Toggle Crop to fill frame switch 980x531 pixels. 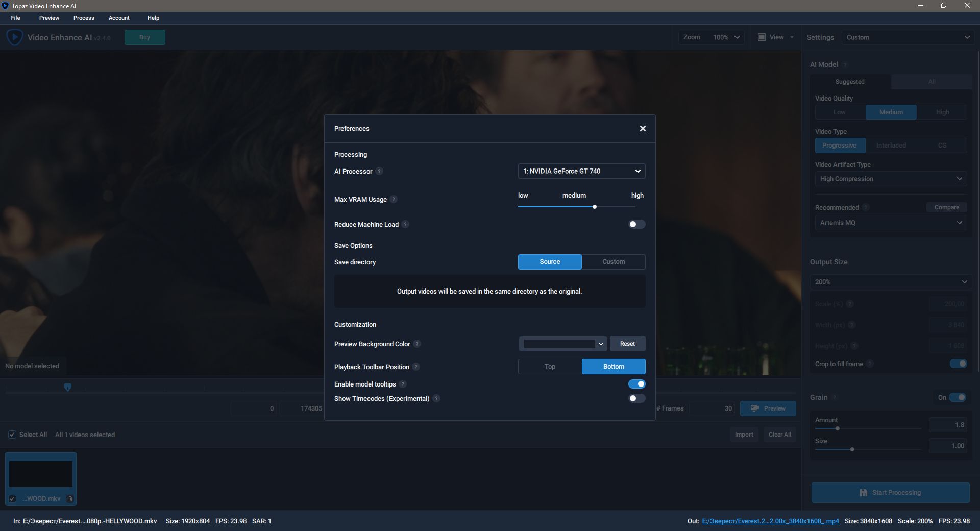click(958, 364)
